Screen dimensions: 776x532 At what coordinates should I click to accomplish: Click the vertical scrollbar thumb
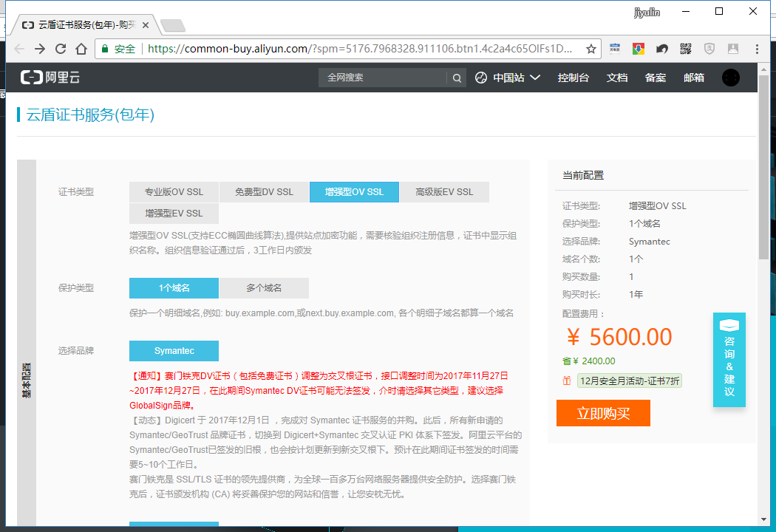pos(763,168)
